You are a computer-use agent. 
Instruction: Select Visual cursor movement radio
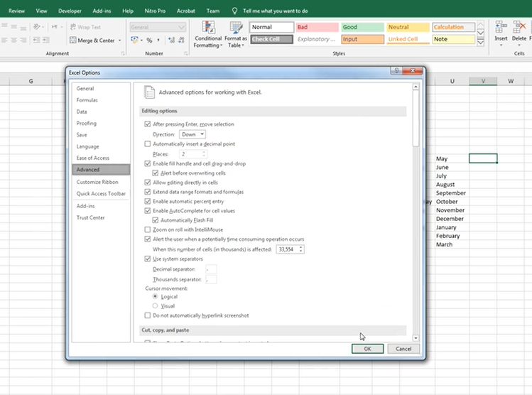click(155, 305)
